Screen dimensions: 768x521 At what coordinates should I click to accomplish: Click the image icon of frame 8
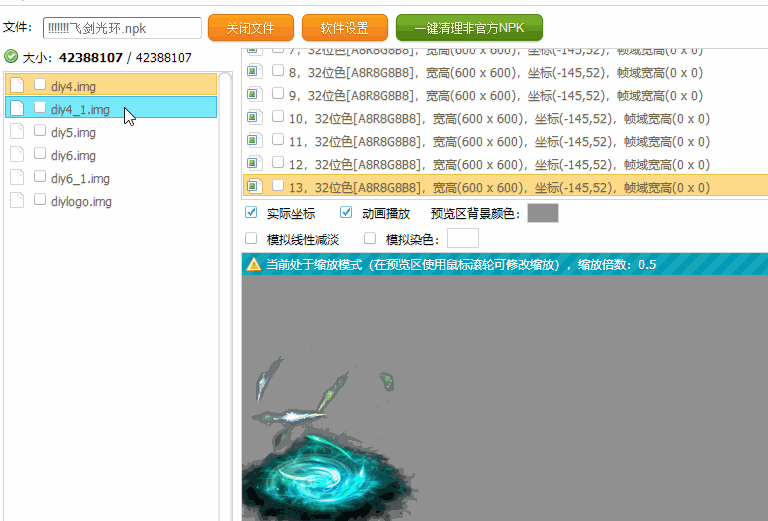pos(253,72)
